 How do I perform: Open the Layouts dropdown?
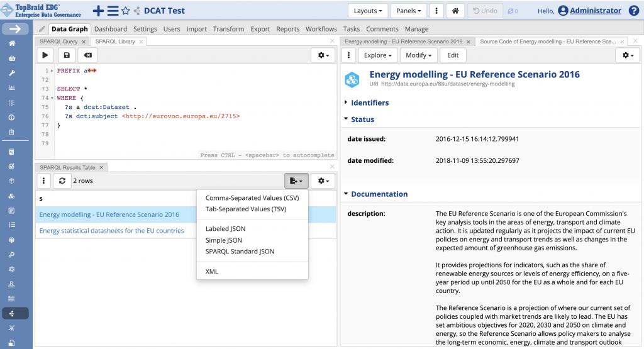pos(367,11)
